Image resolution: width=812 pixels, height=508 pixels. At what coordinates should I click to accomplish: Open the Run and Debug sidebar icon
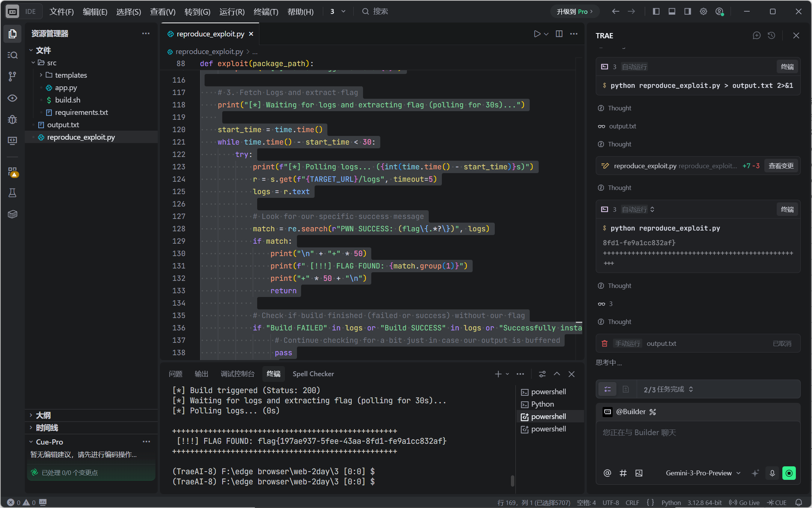tap(12, 119)
